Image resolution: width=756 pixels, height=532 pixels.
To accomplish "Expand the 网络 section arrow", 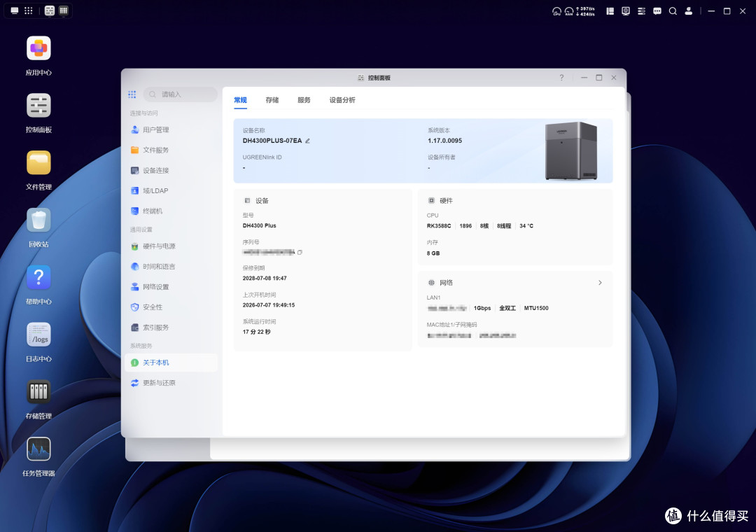I will point(600,283).
